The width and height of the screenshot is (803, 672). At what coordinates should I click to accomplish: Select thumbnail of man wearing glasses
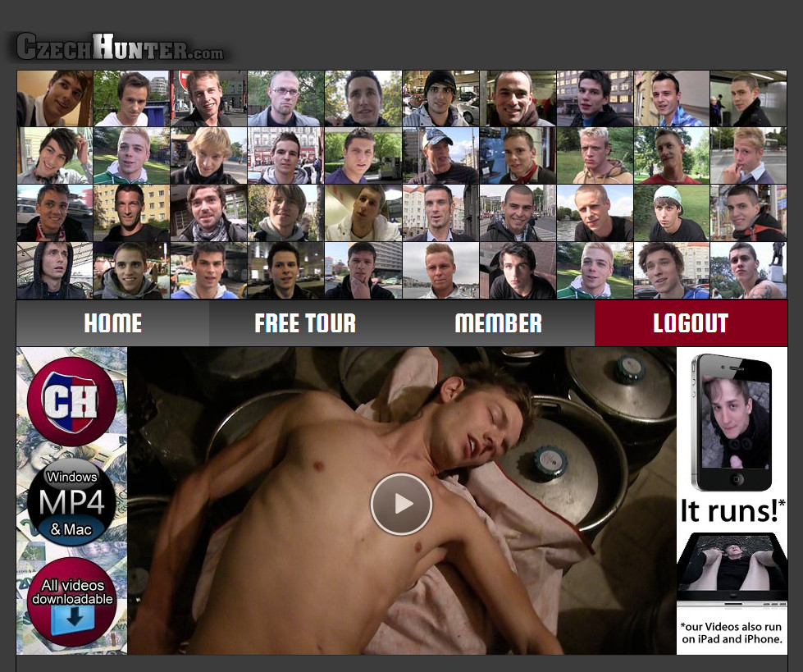click(285, 98)
